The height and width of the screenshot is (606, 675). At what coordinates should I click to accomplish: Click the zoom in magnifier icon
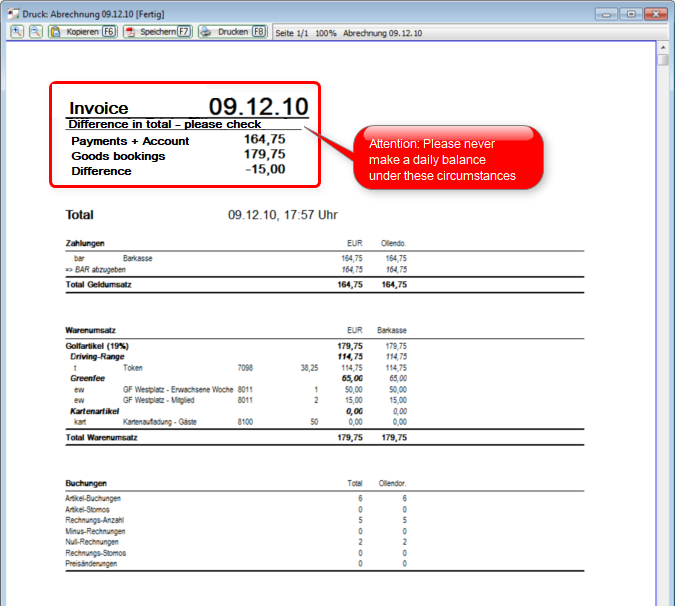pyautogui.click(x=17, y=32)
